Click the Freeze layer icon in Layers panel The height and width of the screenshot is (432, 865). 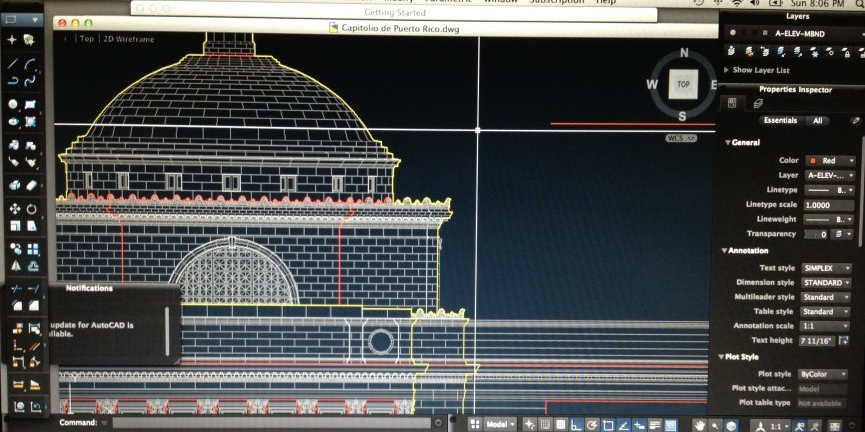[814, 51]
